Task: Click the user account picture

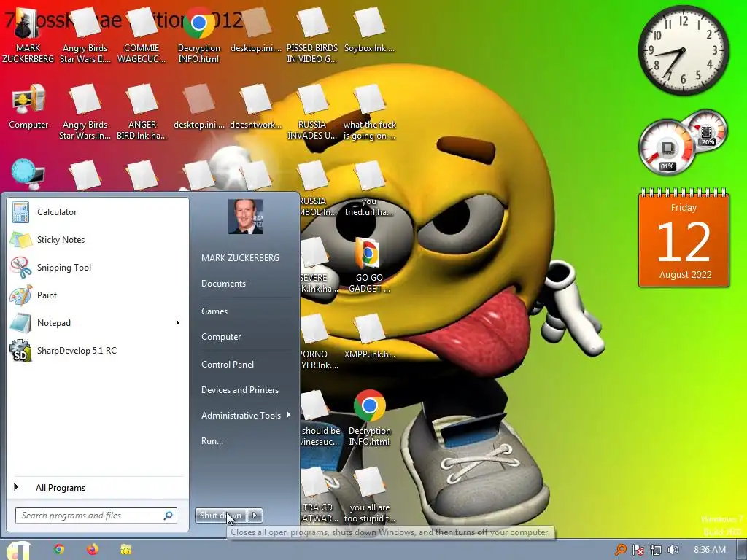Action: [245, 217]
